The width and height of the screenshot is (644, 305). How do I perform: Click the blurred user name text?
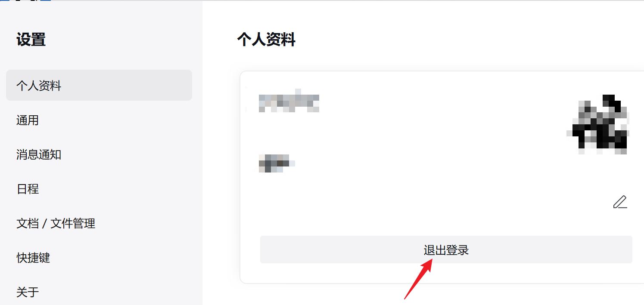pos(289,101)
